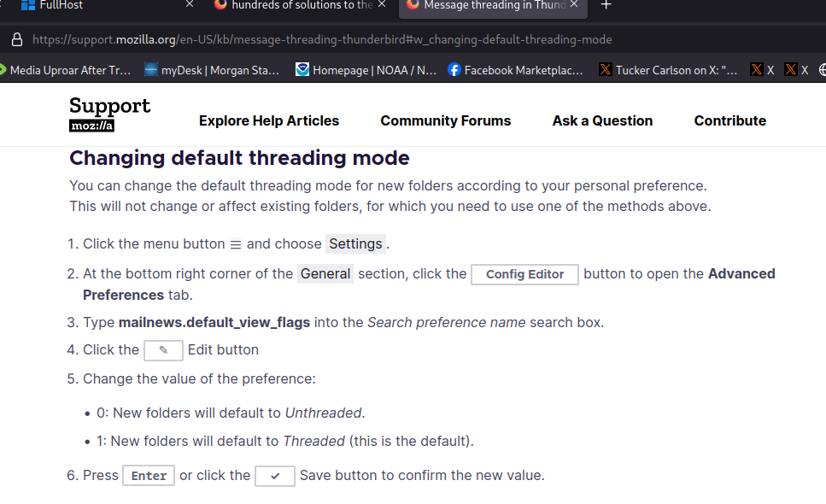Open a new browser tab with plus icon
The height and width of the screenshot is (504, 826).
tap(606, 5)
